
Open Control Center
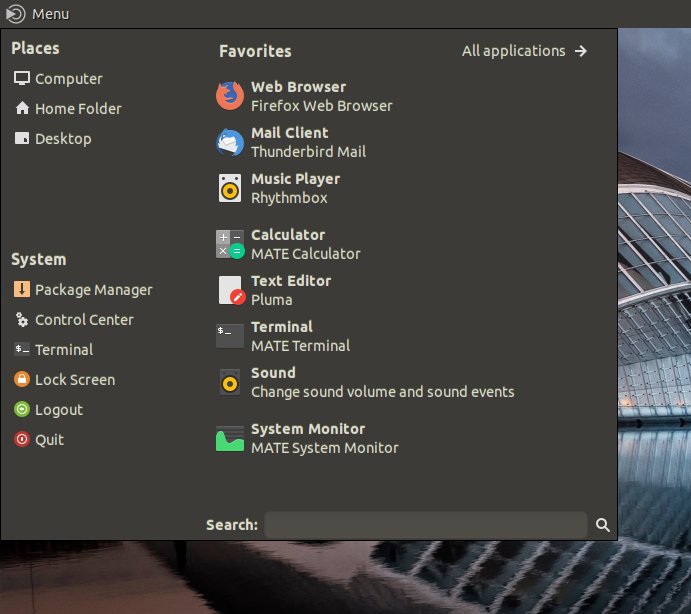tap(73, 319)
